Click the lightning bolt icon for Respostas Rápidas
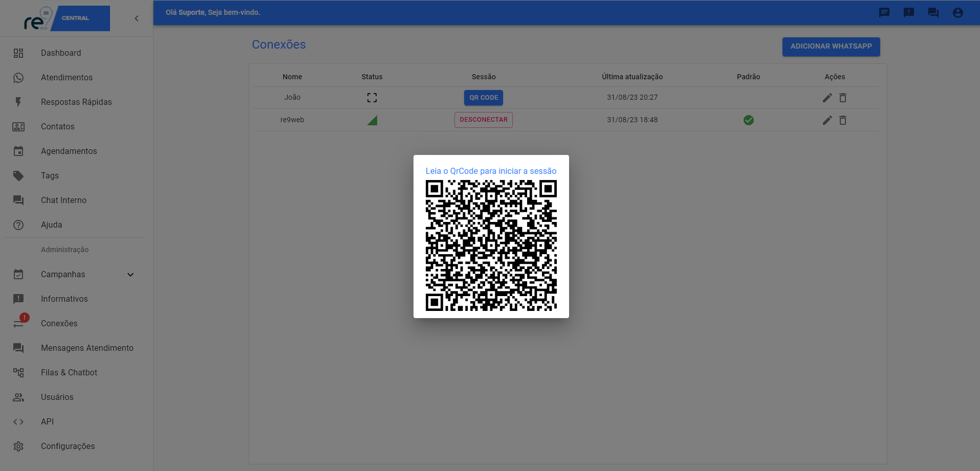This screenshot has height=471, width=980. [x=18, y=102]
